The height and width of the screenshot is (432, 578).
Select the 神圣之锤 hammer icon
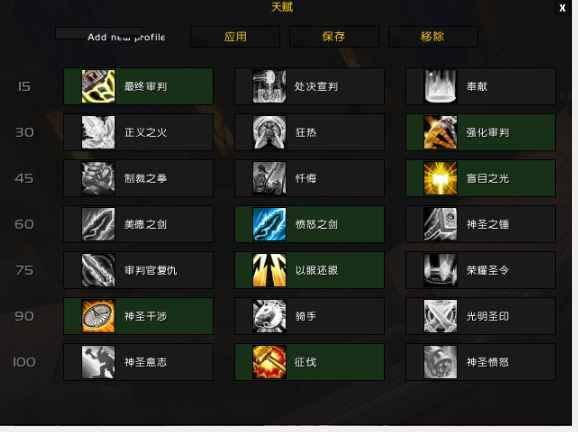(440, 224)
